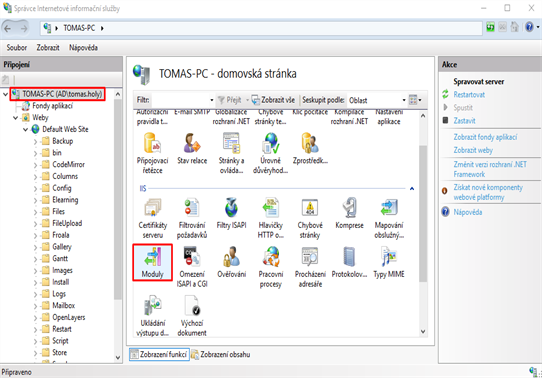Switch to Zobrazení funkcí tab
The image size is (542, 378).
[x=159, y=354]
